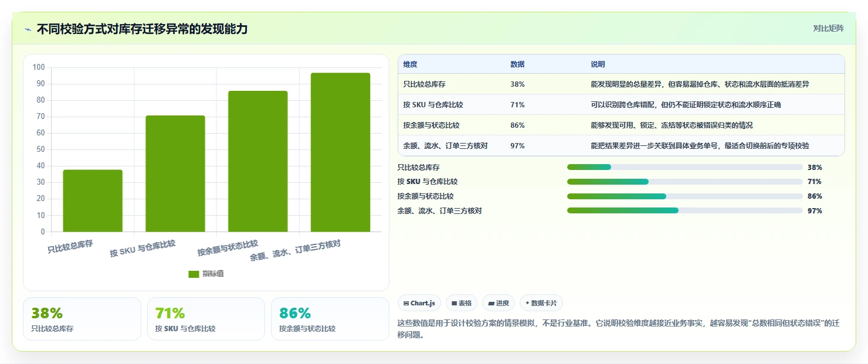The height and width of the screenshot is (364, 868).
Task: Click the y-axis value 50
Action: 40,149
